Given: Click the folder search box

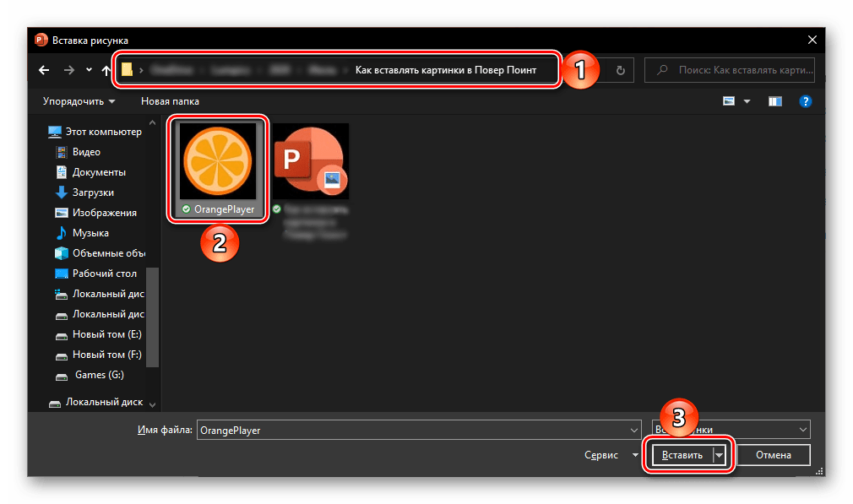Looking at the screenshot, I should pos(731,71).
